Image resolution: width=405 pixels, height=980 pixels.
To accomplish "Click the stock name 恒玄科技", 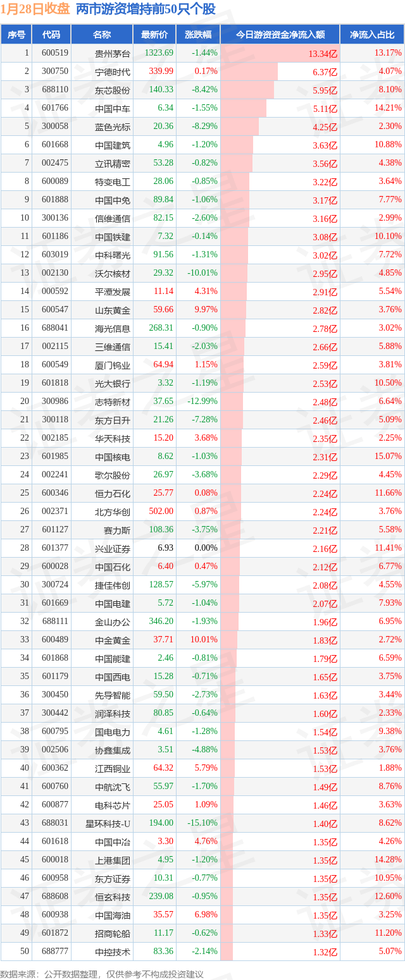I will (113, 897).
